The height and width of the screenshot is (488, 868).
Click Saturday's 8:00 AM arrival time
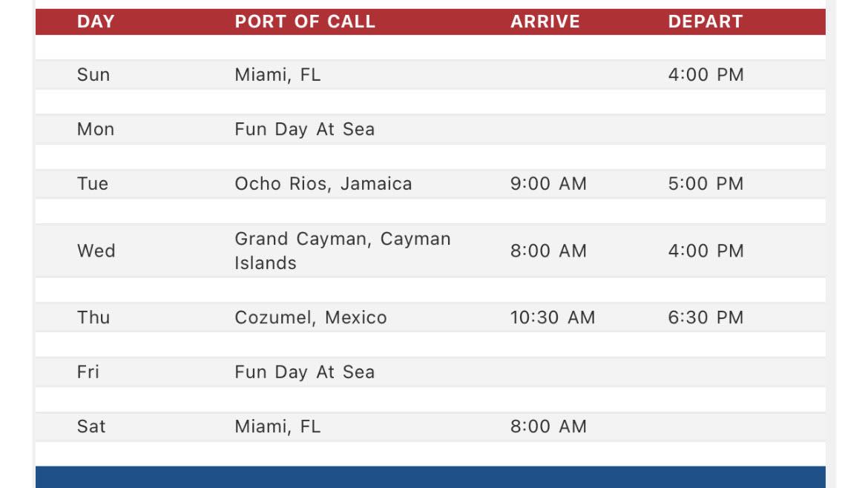tap(548, 426)
